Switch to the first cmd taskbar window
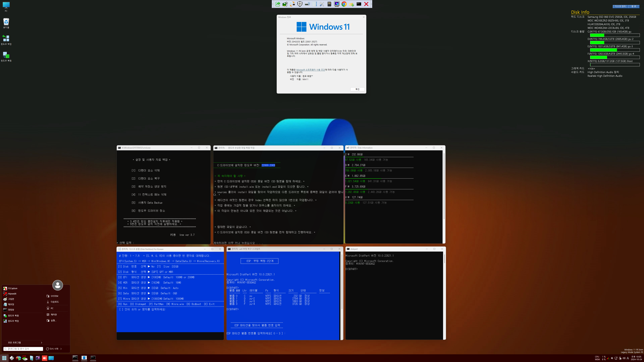Image resolution: width=644 pixels, height=362 pixels. coord(75,358)
